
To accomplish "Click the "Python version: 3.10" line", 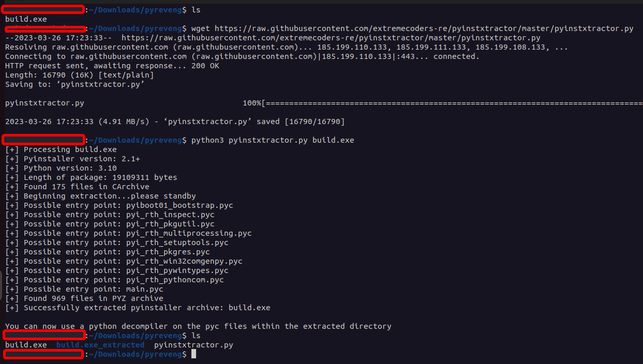I will [x=61, y=168].
